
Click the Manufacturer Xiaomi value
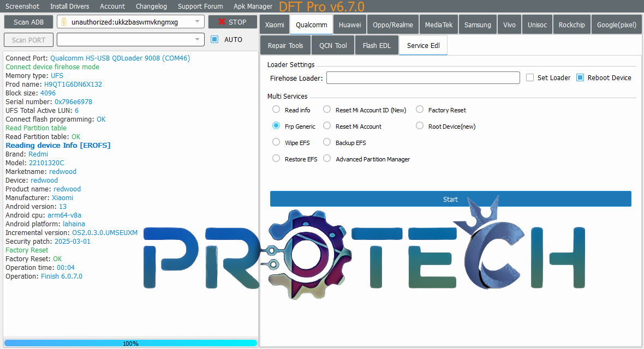[62, 197]
